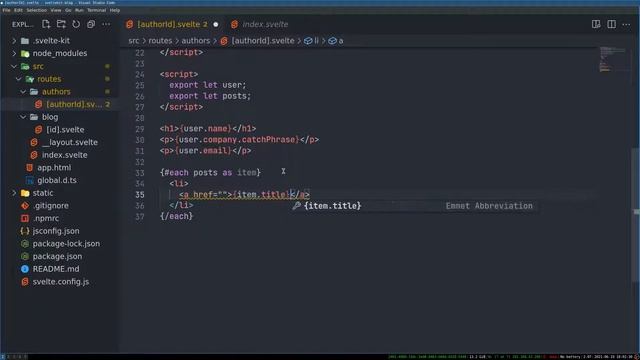This screenshot has height=360, width=640.
Task: Click the code minimap preview
Action: tap(612, 59)
